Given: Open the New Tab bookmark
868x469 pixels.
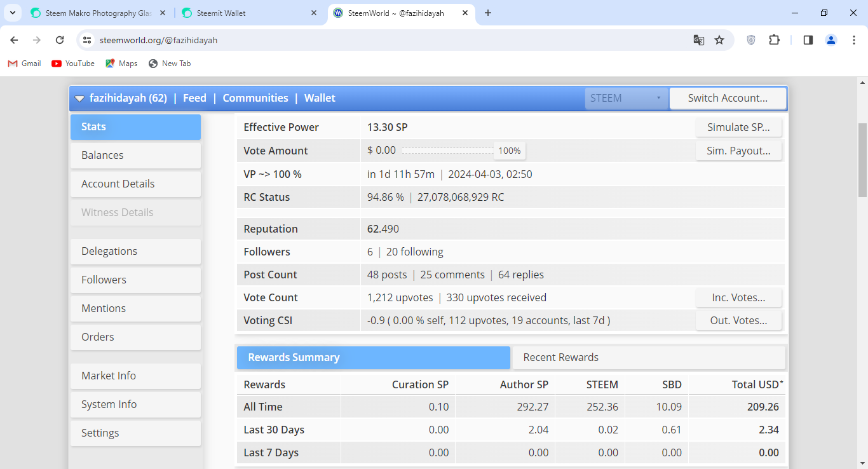Looking at the screenshot, I should tap(170, 64).
